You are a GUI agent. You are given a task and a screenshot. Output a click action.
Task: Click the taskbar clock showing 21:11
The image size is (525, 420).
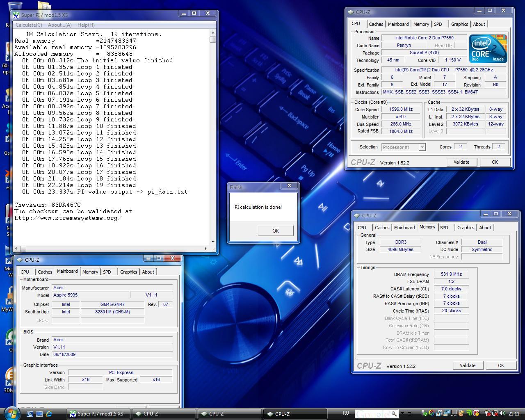coord(514,413)
